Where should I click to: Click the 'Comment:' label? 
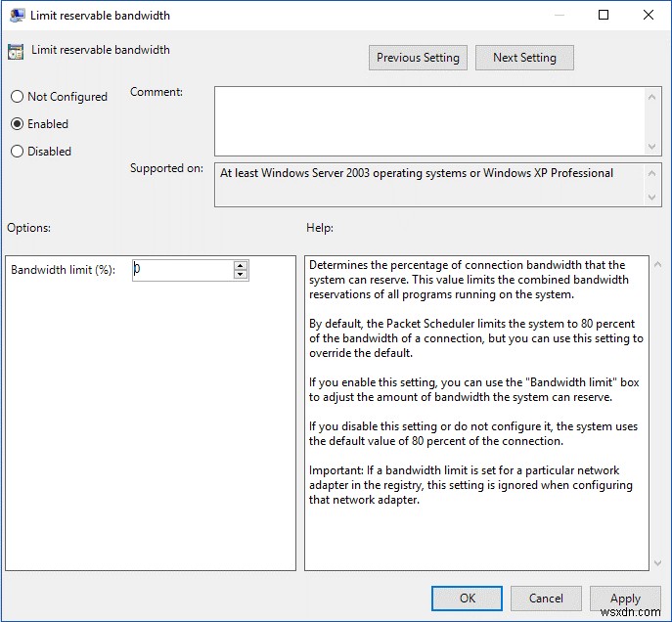click(x=157, y=92)
